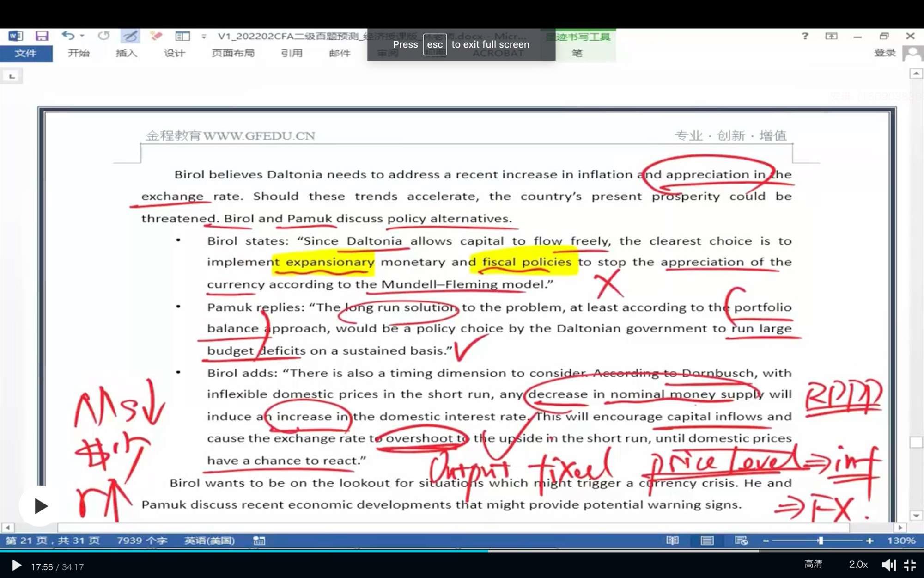The width and height of the screenshot is (924, 578).
Task: Select the eraser tool in quick access
Action: (156, 36)
